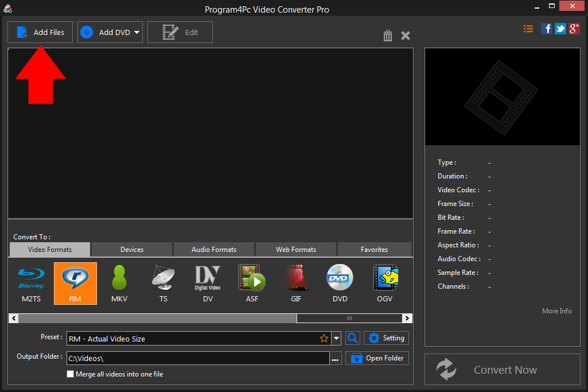
Task: Star the current preset as favorite
Action: point(324,338)
